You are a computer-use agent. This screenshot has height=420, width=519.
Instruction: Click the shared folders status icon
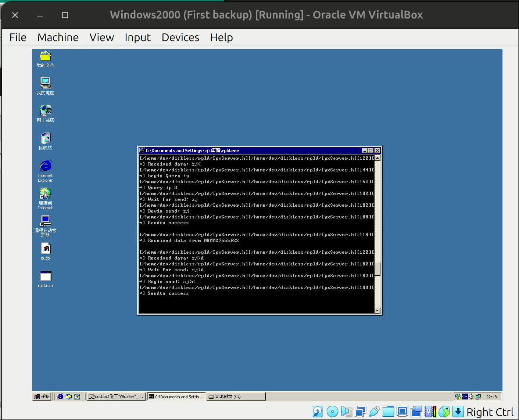click(388, 412)
